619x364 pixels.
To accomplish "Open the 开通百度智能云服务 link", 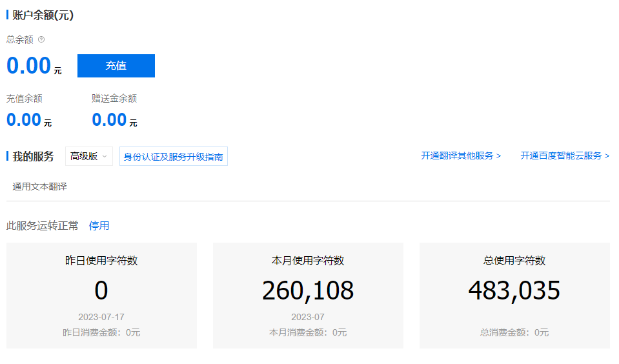I will (x=565, y=156).
